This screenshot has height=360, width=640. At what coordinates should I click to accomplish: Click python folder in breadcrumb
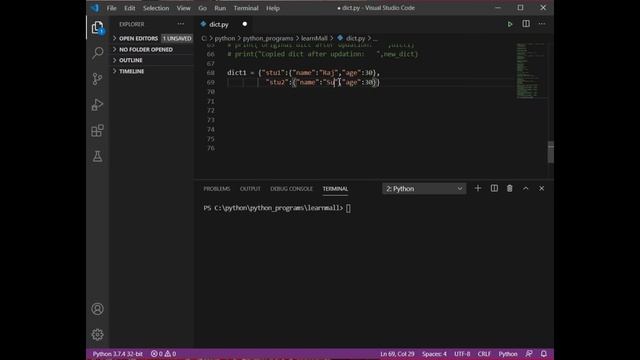pyautogui.click(x=225, y=38)
